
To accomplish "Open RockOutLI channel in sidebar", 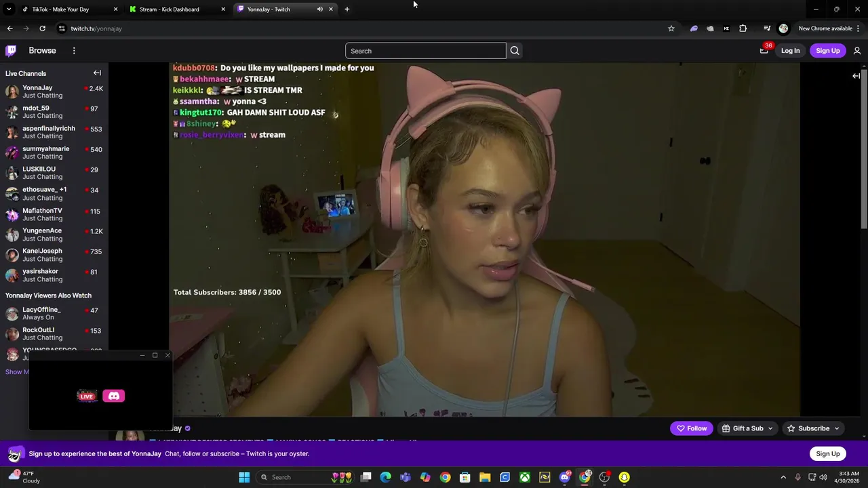I will (x=54, y=333).
